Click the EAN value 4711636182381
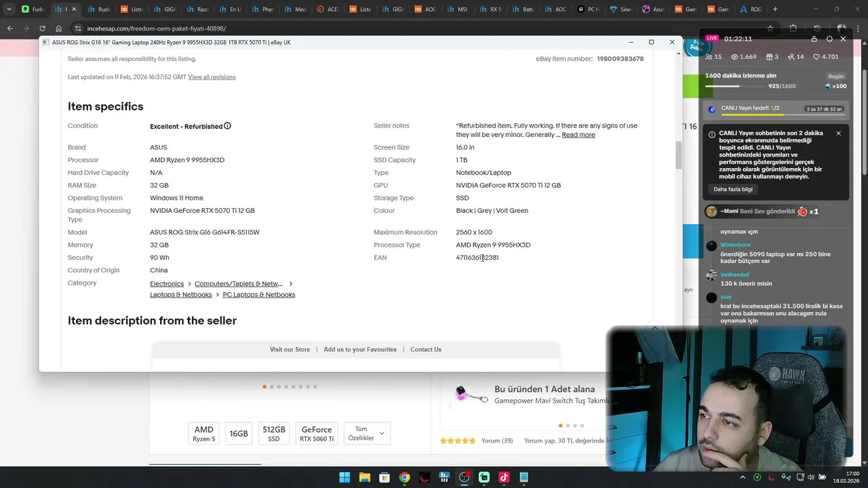Screen dimensions: 868x488 pyautogui.click(x=477, y=258)
